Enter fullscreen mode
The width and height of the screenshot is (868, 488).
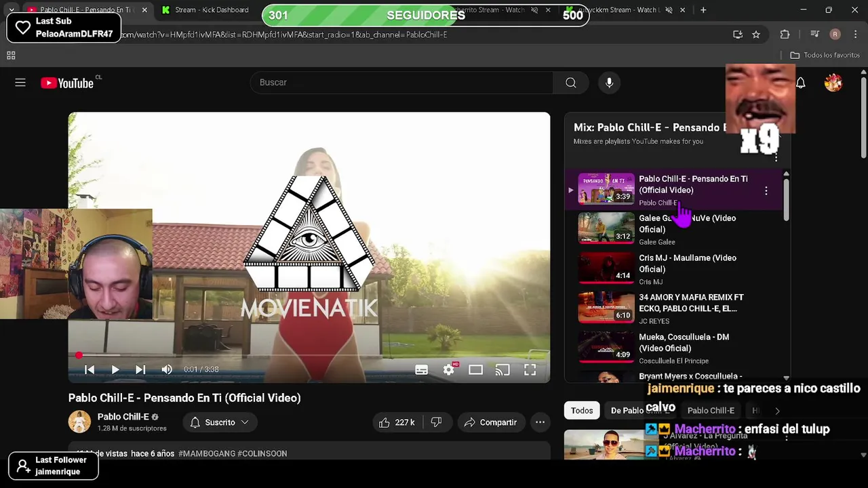click(x=530, y=369)
